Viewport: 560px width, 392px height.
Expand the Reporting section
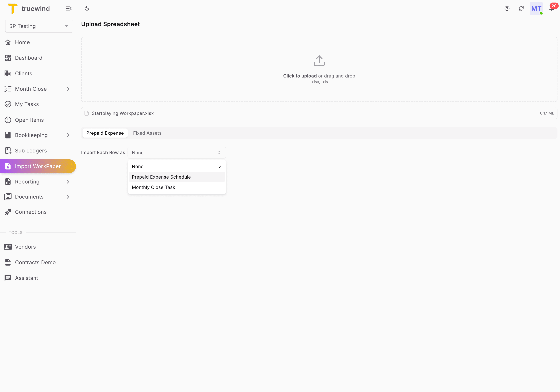point(68,181)
